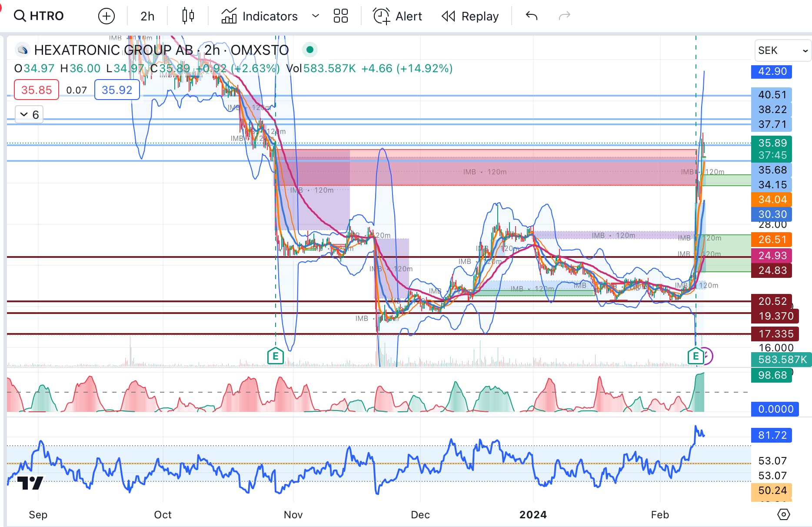Click the Vol 583.587K legend value
Viewport: 812px width, 527px height.
pos(321,68)
